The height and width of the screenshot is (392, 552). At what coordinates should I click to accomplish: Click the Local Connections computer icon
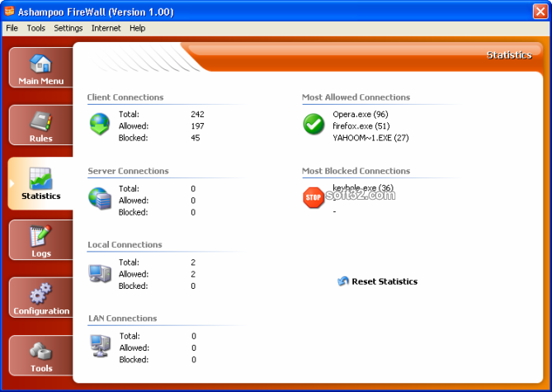100,273
